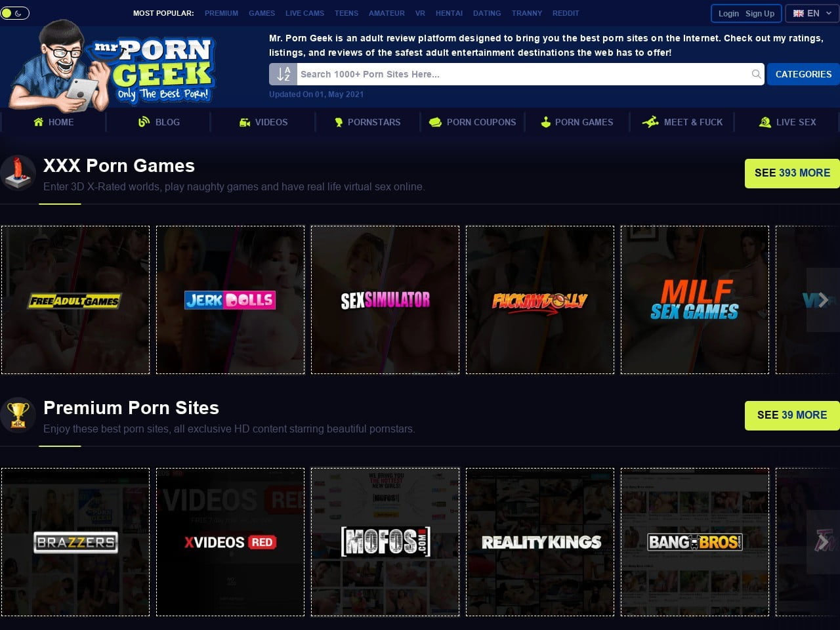
Task: Select VR in the most popular links
Action: pyautogui.click(x=420, y=13)
